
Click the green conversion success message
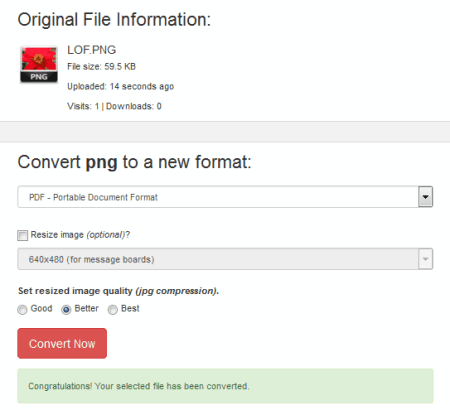[225, 386]
